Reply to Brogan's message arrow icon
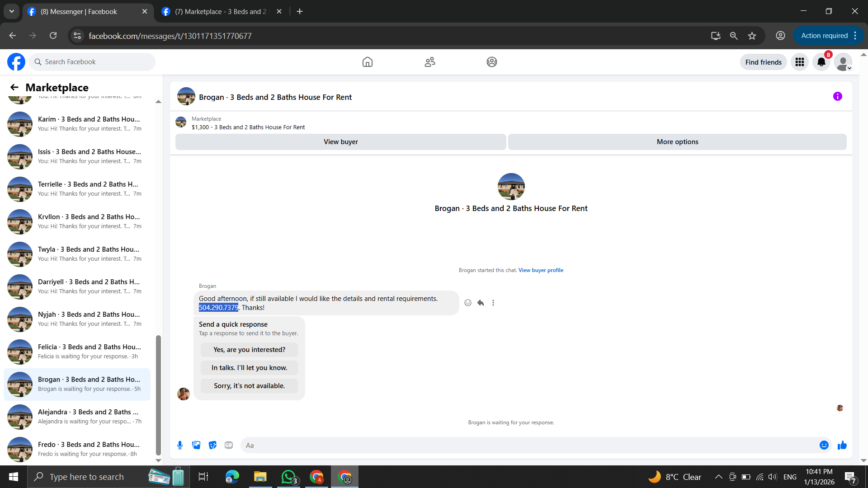The height and width of the screenshot is (488, 868). point(481,303)
